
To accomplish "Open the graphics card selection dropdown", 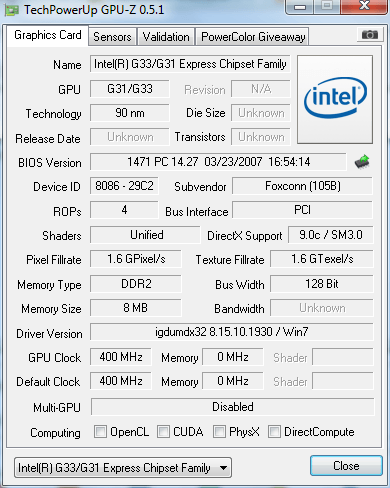I will pos(123,468).
